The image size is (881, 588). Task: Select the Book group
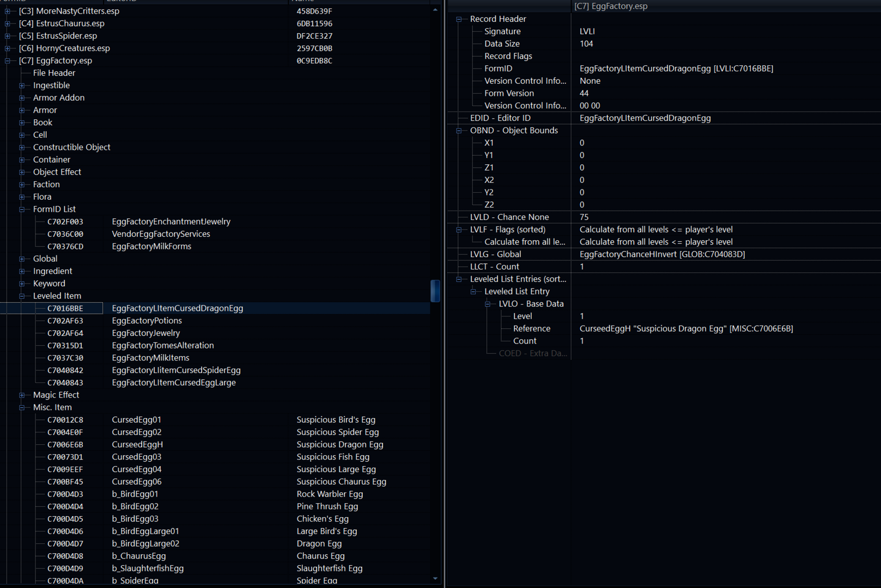[42, 122]
